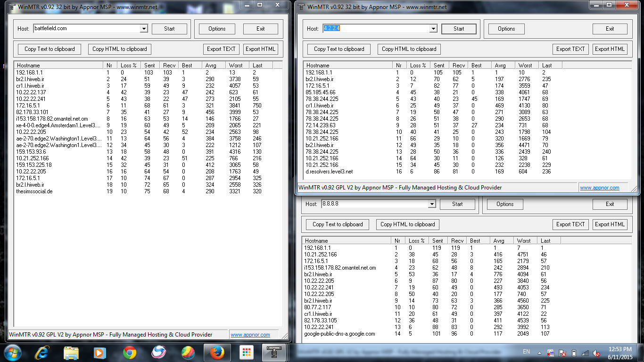Open Windows Media Player from taskbar
644x362 pixels.
point(100,352)
